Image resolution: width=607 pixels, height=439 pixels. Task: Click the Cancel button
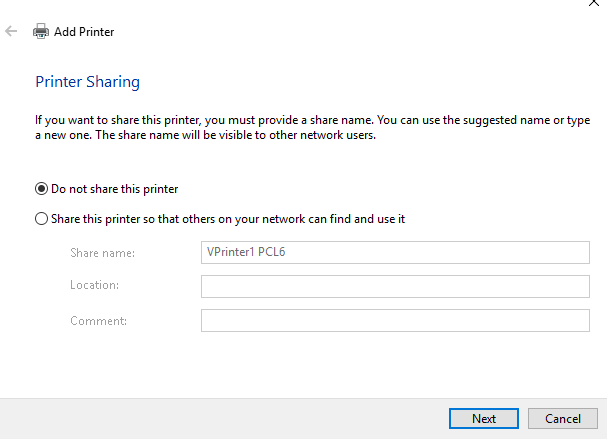coord(563,418)
